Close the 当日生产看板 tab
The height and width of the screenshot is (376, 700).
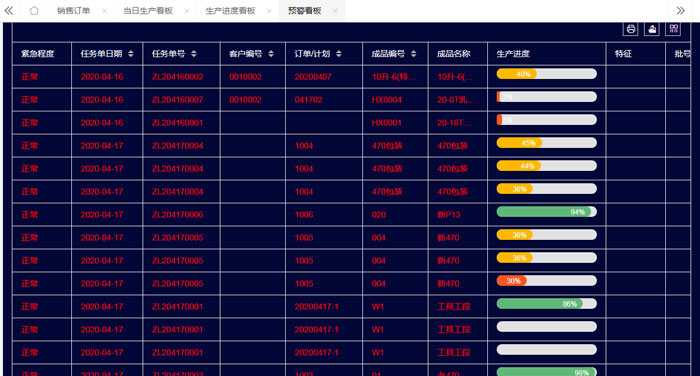click(x=187, y=11)
